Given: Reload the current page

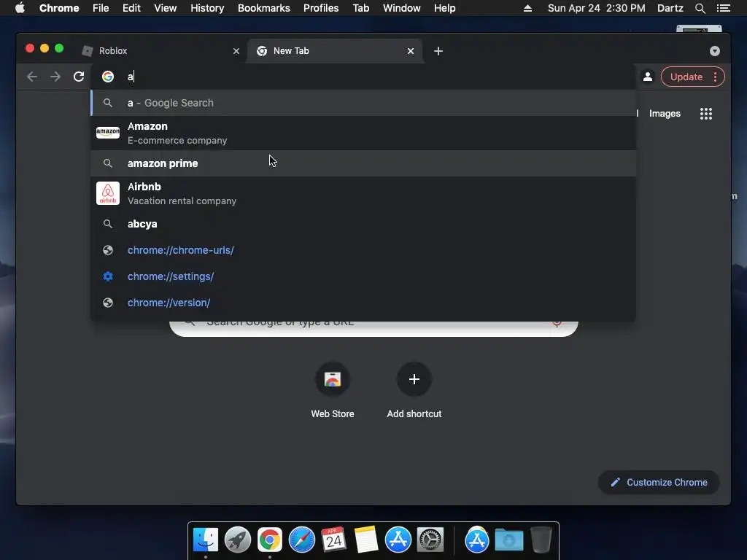Looking at the screenshot, I should tap(79, 77).
